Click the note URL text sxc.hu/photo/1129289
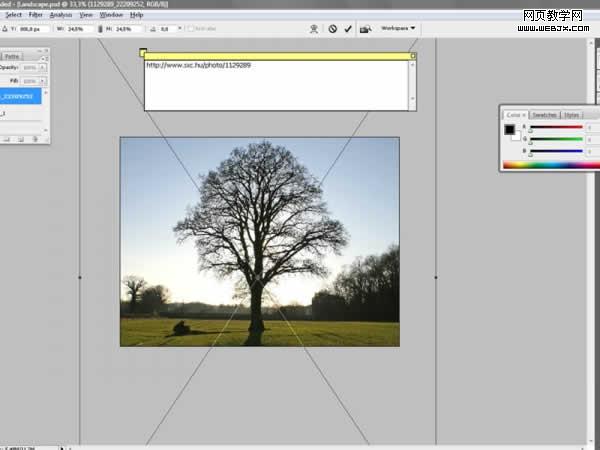The image size is (600, 450). pyautogui.click(x=199, y=65)
